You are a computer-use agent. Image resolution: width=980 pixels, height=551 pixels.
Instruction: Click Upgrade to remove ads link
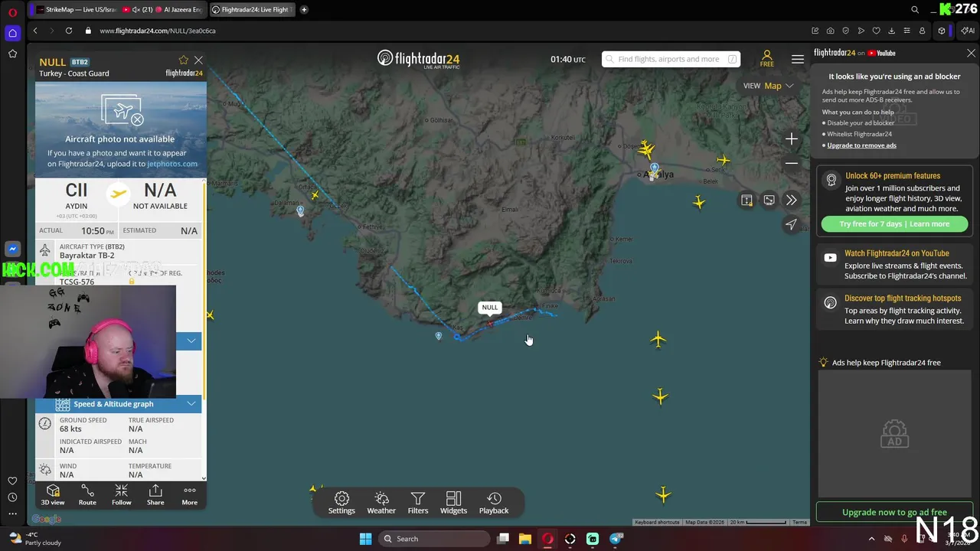[861, 145]
